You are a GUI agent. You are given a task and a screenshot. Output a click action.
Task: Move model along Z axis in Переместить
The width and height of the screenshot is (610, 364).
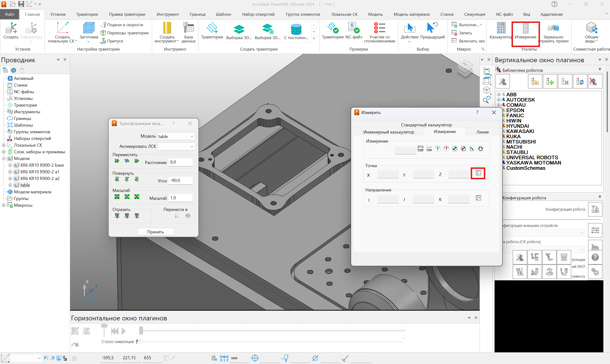137,161
